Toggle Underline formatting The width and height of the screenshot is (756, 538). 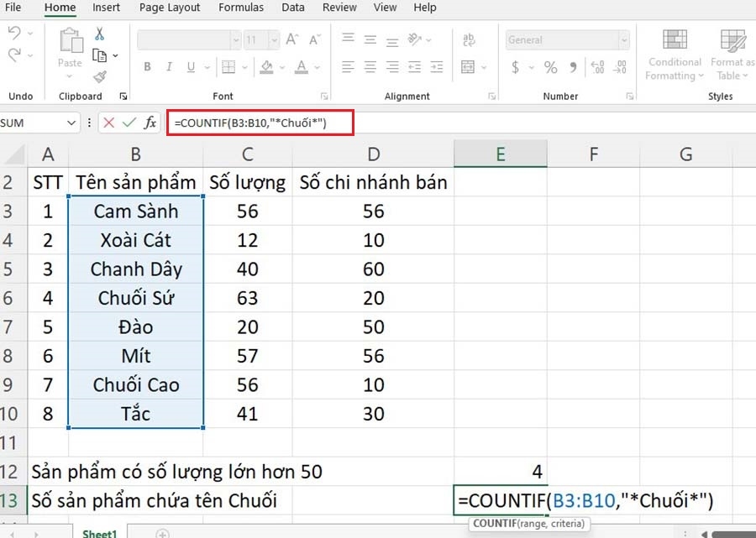[191, 67]
